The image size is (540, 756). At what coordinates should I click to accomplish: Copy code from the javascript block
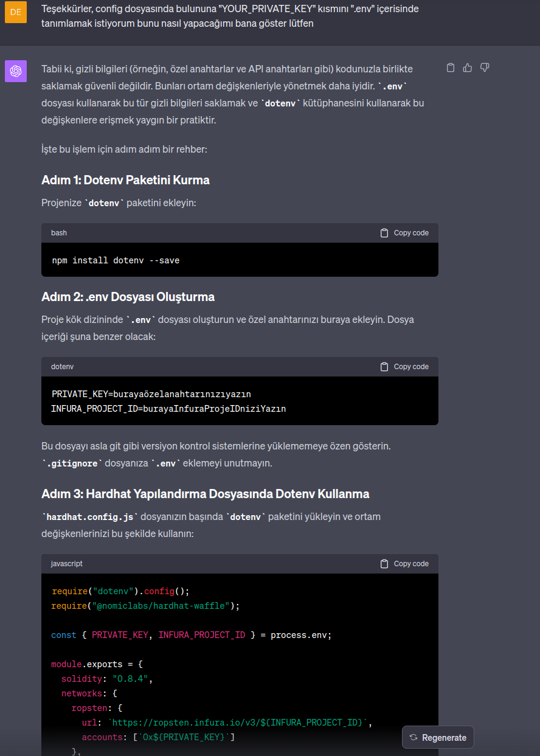(404, 564)
